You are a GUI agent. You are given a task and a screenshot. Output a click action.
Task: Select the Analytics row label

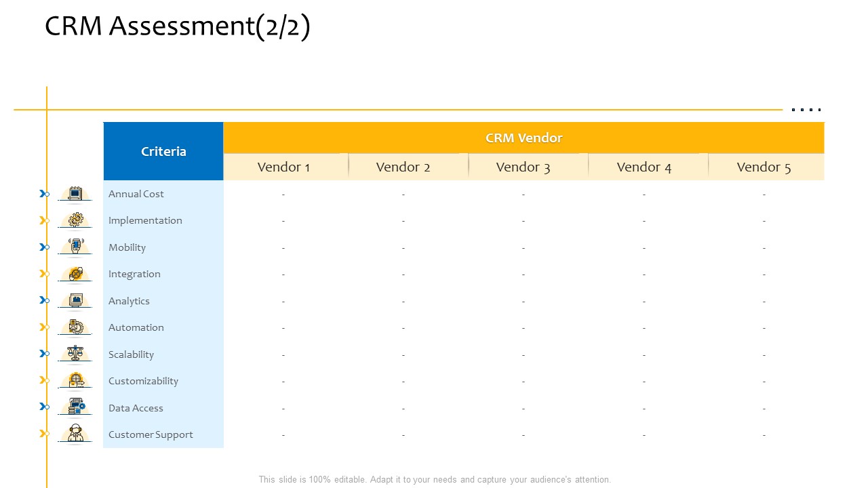click(129, 301)
